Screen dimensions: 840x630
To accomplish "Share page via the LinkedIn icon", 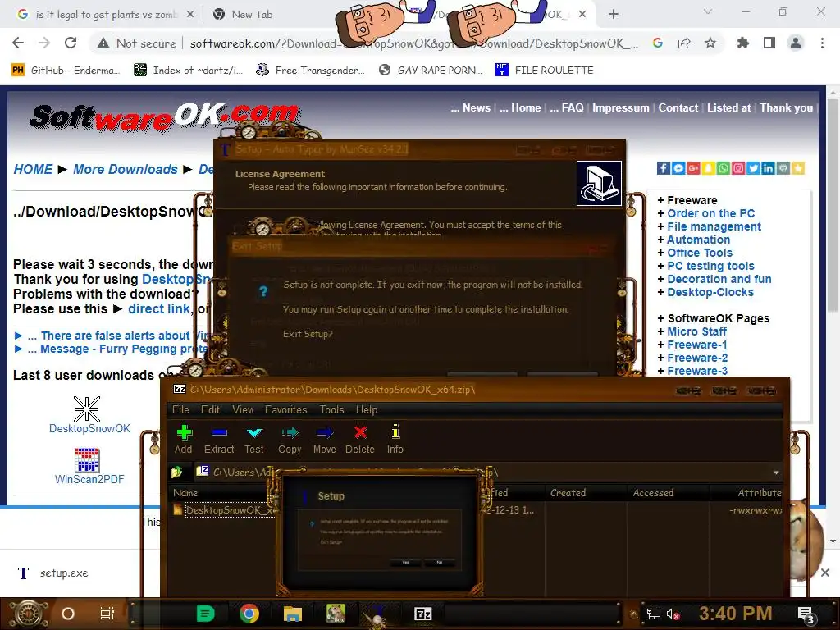I will point(768,168).
